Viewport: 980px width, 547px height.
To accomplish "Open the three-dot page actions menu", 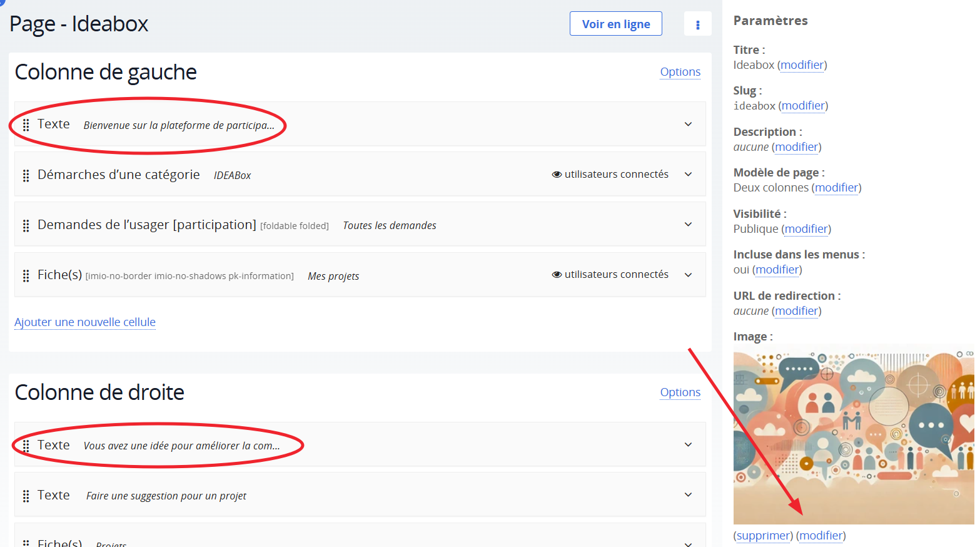I will pyautogui.click(x=697, y=24).
